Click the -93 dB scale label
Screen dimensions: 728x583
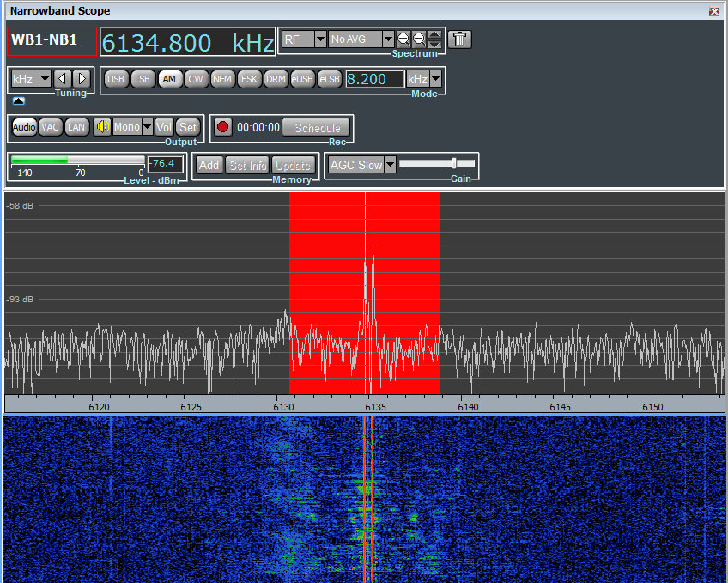pos(20,300)
